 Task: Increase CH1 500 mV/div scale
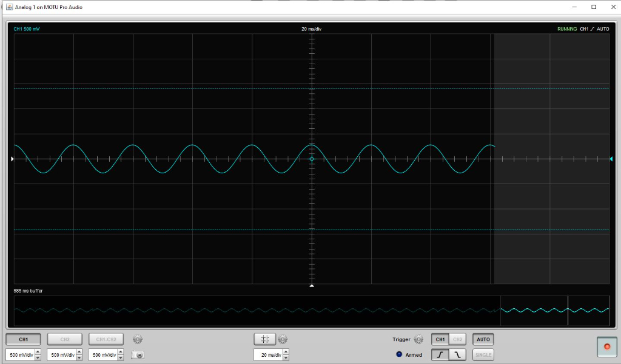coord(38,352)
